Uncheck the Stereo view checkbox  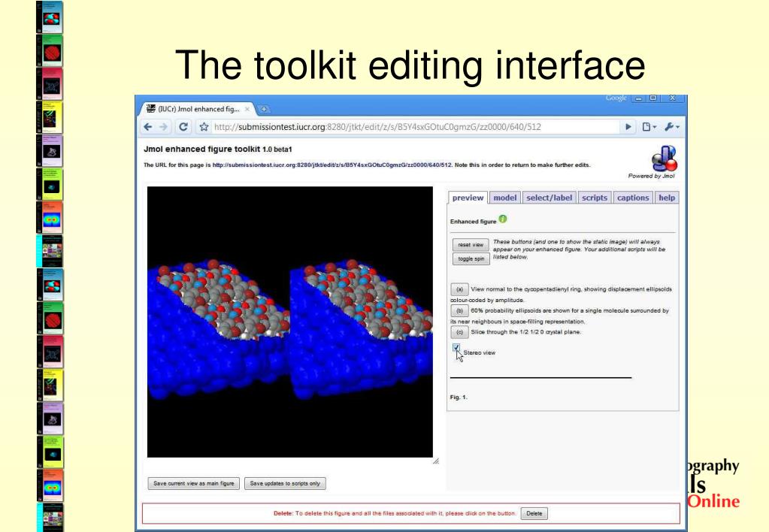click(456, 347)
